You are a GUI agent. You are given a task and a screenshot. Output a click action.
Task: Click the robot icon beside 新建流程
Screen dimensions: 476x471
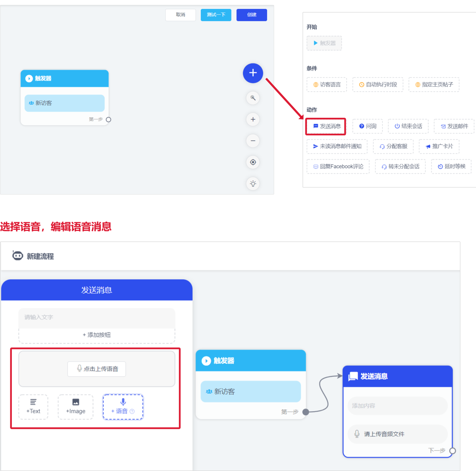(x=18, y=255)
